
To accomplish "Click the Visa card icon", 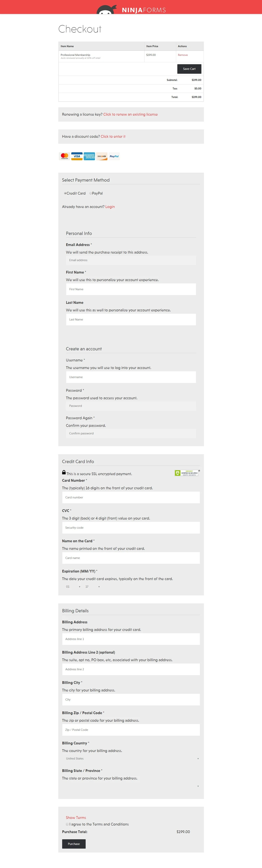I will click(x=77, y=156).
